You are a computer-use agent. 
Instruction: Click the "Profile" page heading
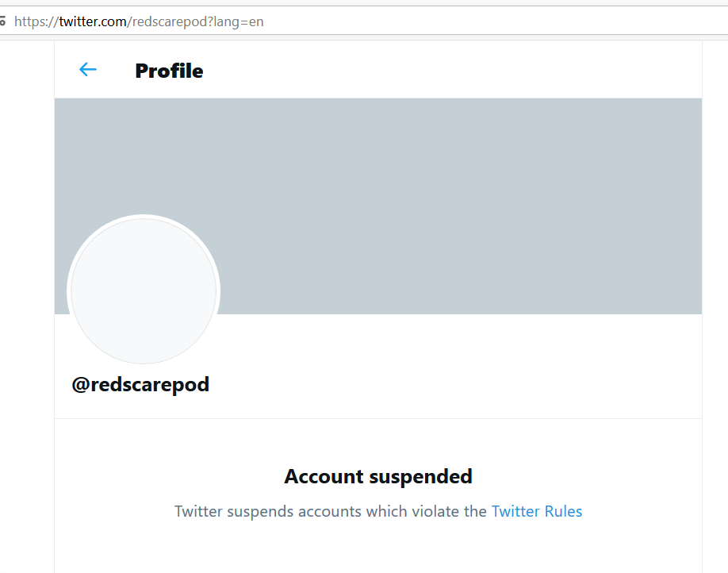pyautogui.click(x=169, y=71)
